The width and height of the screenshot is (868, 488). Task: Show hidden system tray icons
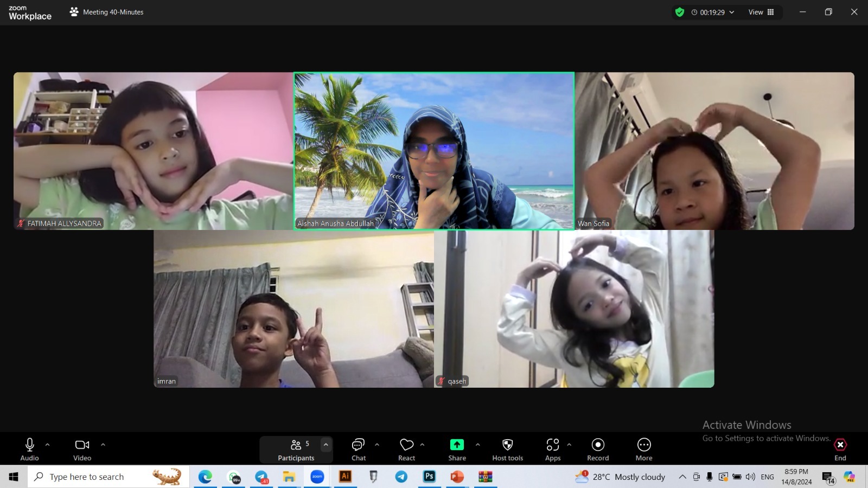(x=682, y=477)
